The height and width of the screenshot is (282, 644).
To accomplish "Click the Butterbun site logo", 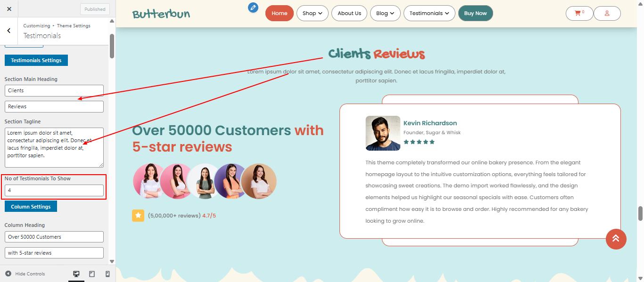I will [x=161, y=14].
